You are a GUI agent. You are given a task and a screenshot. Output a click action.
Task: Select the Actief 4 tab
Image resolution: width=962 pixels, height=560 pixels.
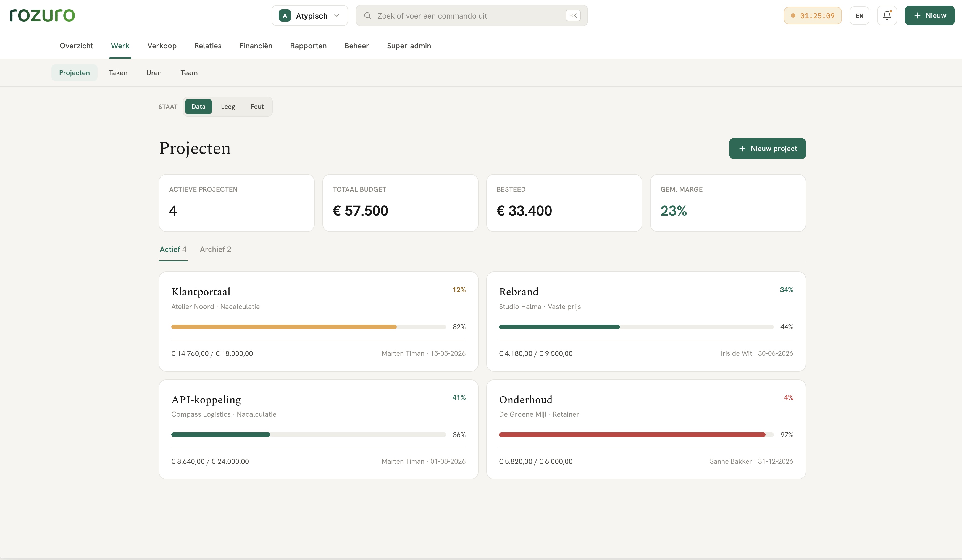(173, 249)
